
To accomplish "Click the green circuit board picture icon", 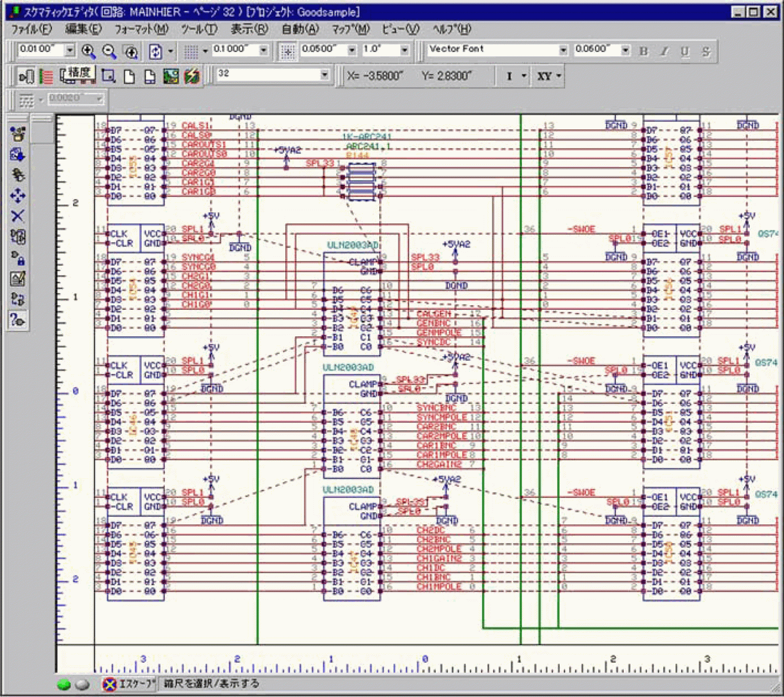I will tap(171, 76).
